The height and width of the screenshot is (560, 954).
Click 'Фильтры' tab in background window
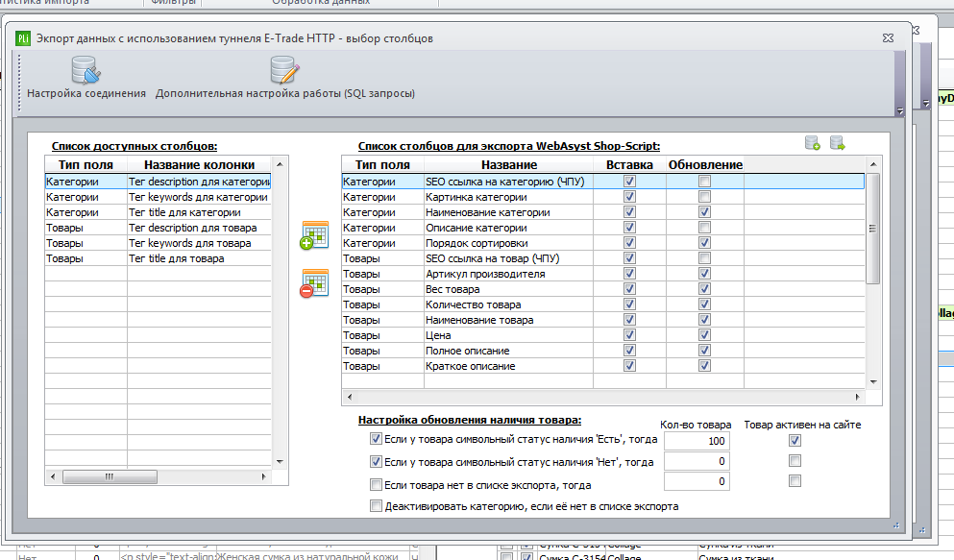pyautogui.click(x=173, y=3)
